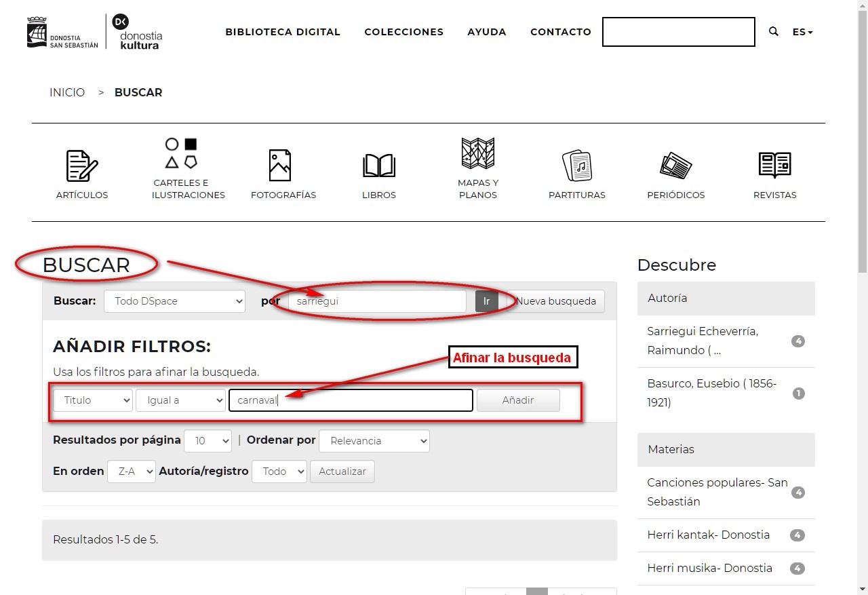Select the Sarriegui Echeverría, Raimundo author link
The image size is (868, 595).
point(703,341)
